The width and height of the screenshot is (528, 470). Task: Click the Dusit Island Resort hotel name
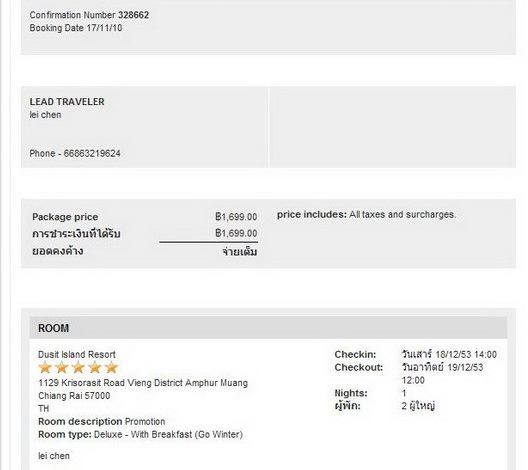tap(77, 355)
